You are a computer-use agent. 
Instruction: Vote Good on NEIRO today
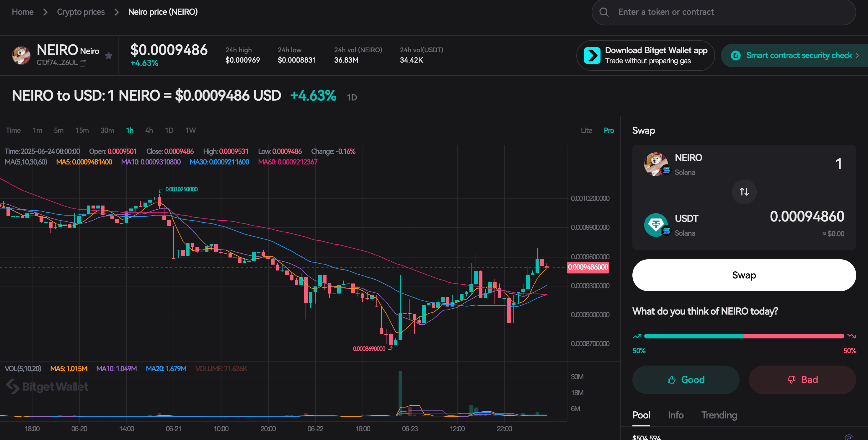[x=686, y=380]
